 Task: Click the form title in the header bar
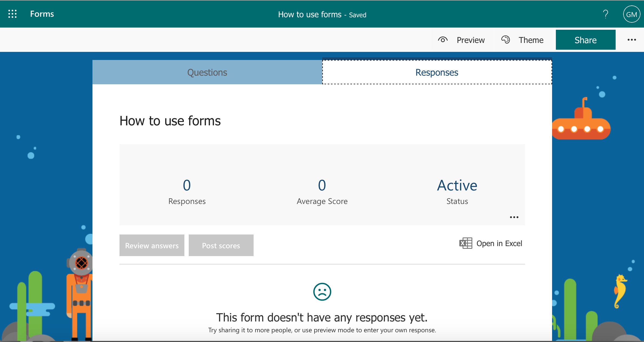tap(310, 15)
